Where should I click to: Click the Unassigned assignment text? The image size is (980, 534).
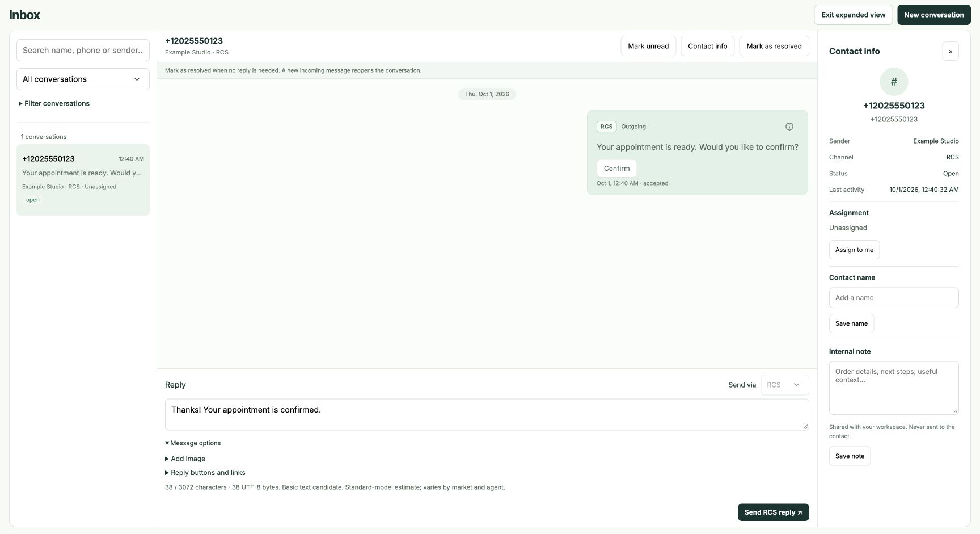point(848,228)
